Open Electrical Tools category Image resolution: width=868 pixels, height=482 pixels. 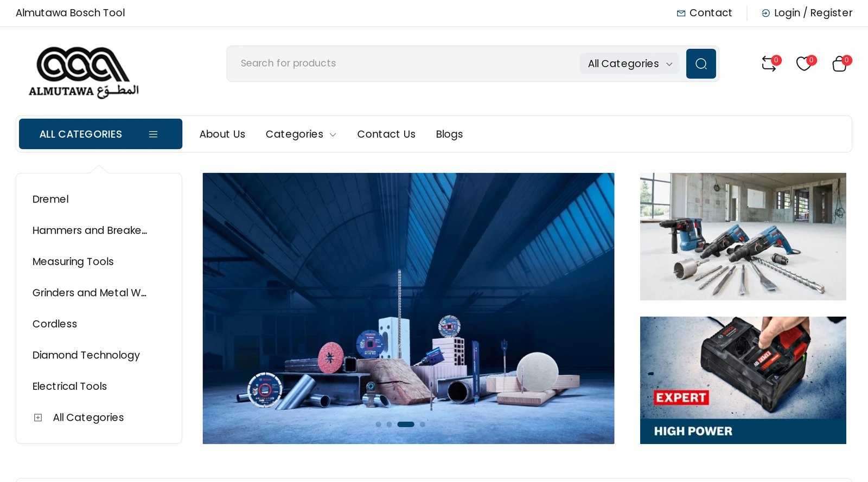tap(69, 386)
